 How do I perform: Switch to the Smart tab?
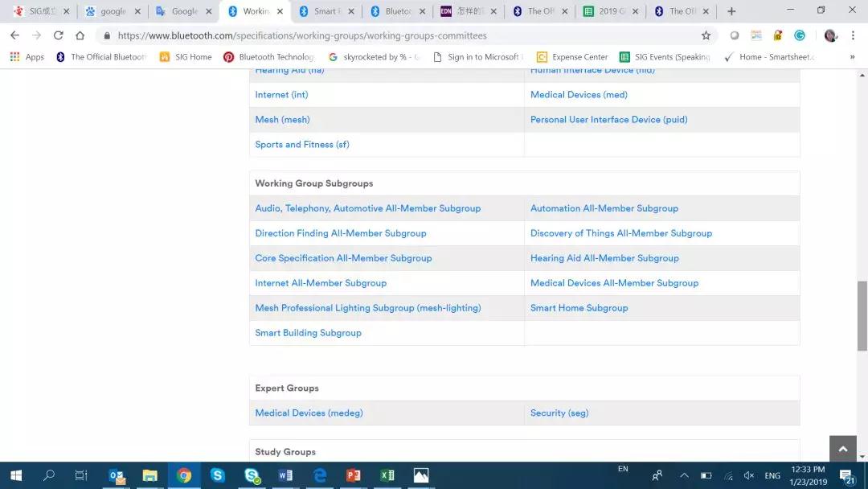[324, 11]
